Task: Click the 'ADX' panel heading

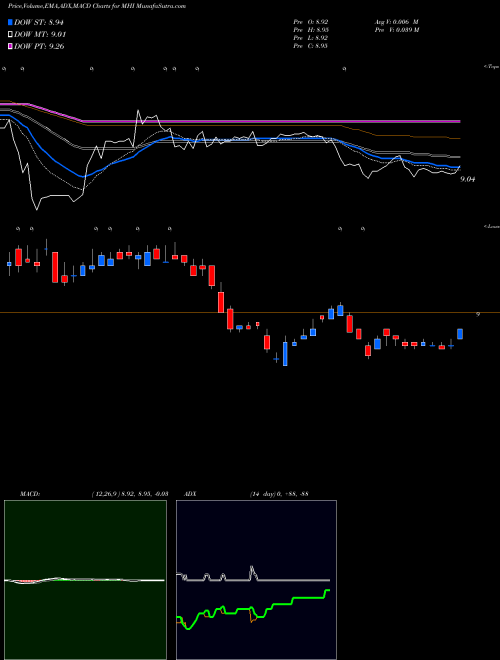Action: pyautogui.click(x=190, y=494)
